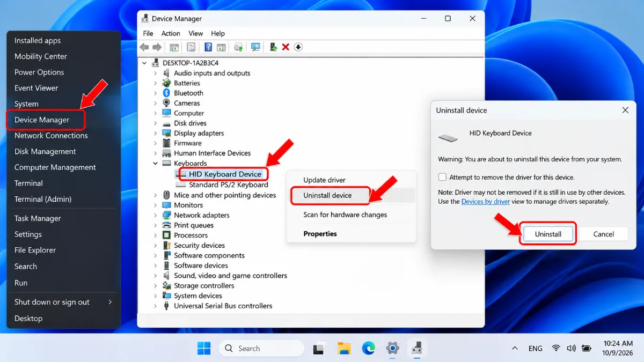Click the Cameras category icon in the tree
The image size is (644, 362).
(166, 103)
